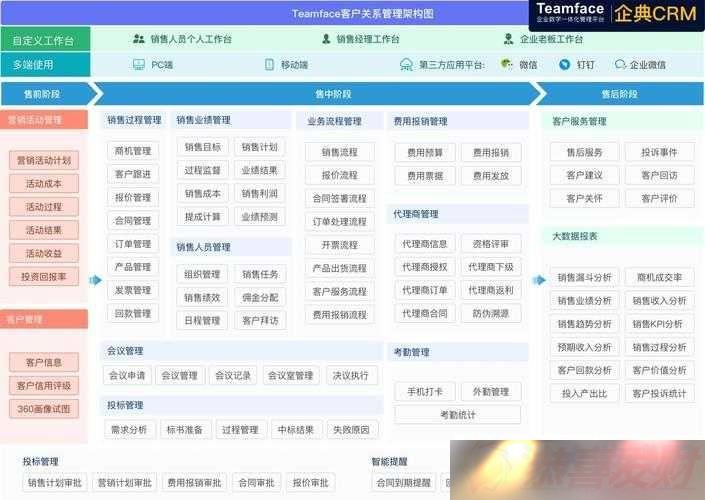Click the 微信 icon
The height and width of the screenshot is (500, 705).
coord(506,64)
